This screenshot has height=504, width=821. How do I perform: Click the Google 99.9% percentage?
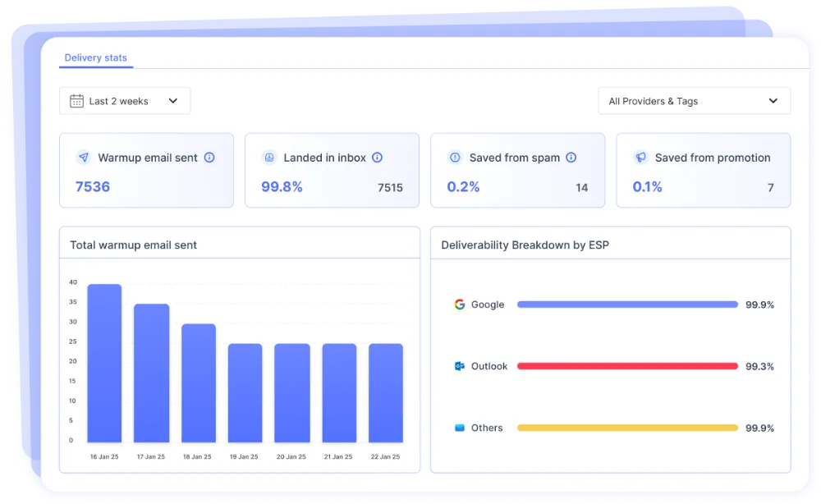759,305
